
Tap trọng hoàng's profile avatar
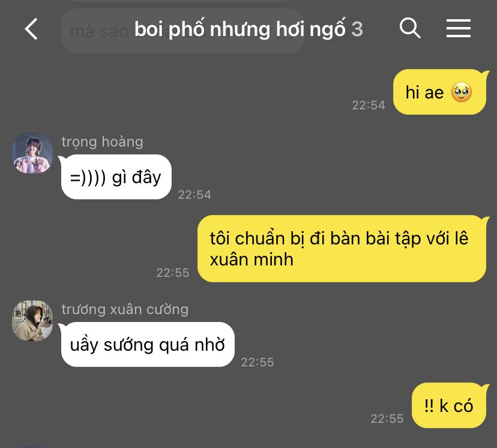coord(32,153)
